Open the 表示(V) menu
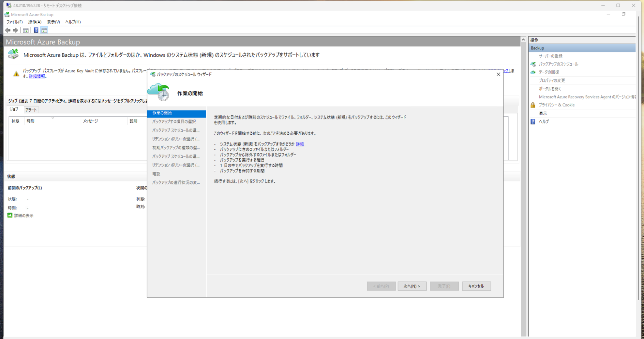Viewport: 644px width, 339px height. coord(53,22)
